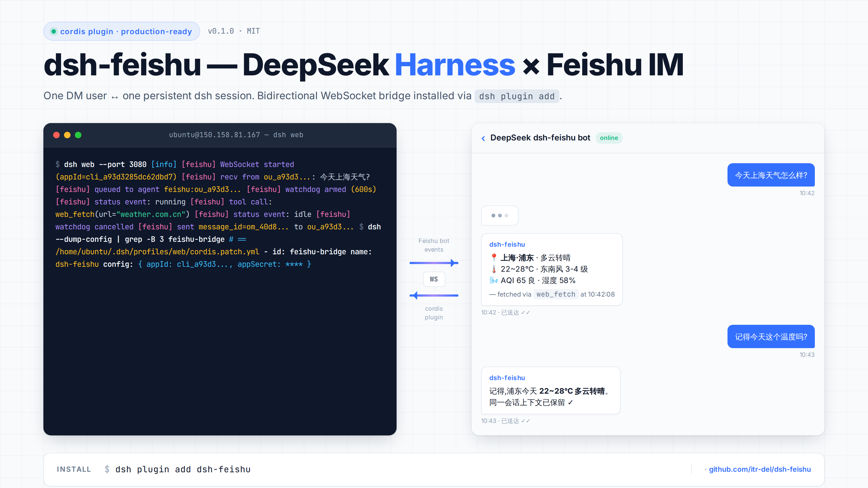Click the red location pin emoji in weather card
The height and width of the screenshot is (488, 868).
pos(494,258)
